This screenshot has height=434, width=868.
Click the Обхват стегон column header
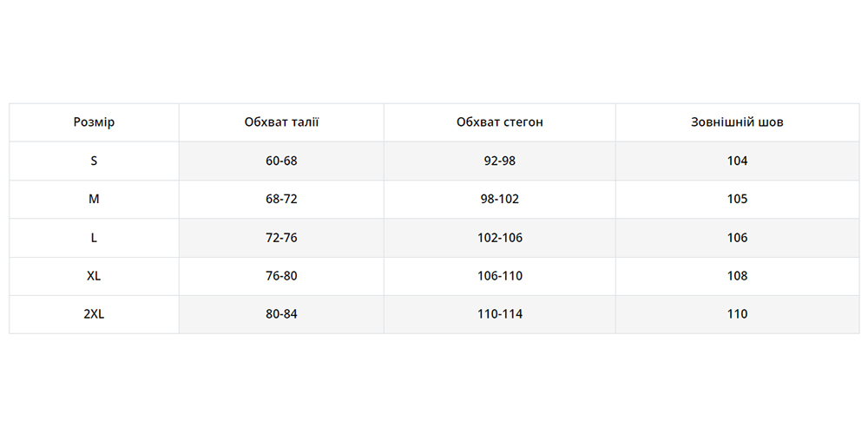500,122
